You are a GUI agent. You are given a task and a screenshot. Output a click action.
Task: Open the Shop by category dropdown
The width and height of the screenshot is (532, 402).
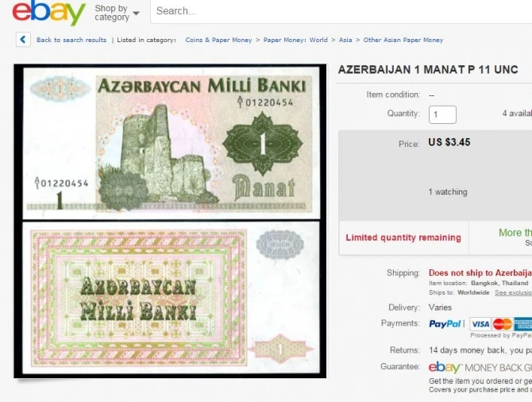point(117,13)
